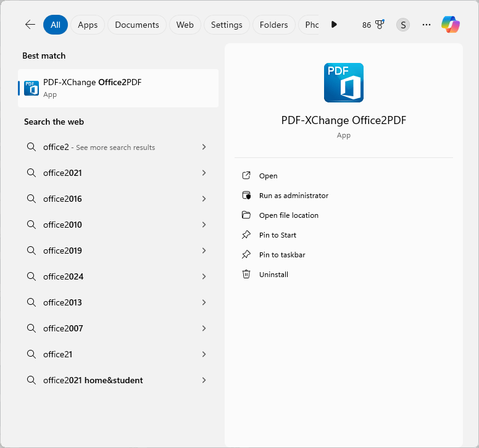
Task: Expand the office2 result chevron
Action: click(204, 147)
